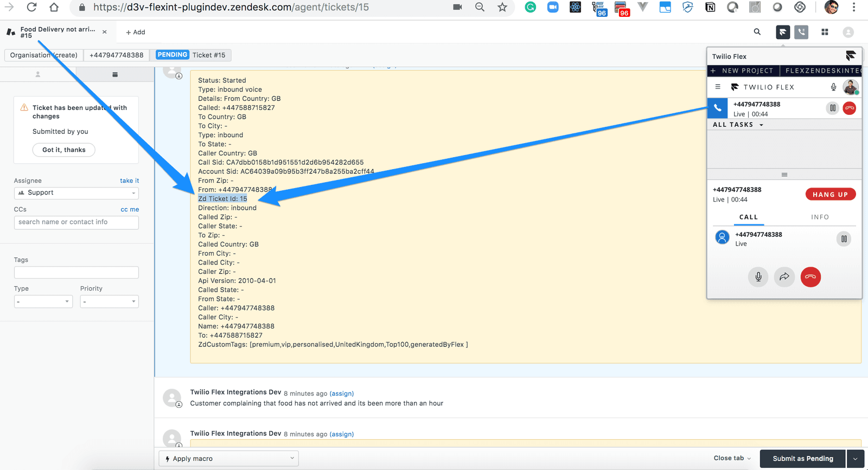The width and height of the screenshot is (868, 470).
Task: Switch to user info sidebar tab
Action: click(38, 74)
